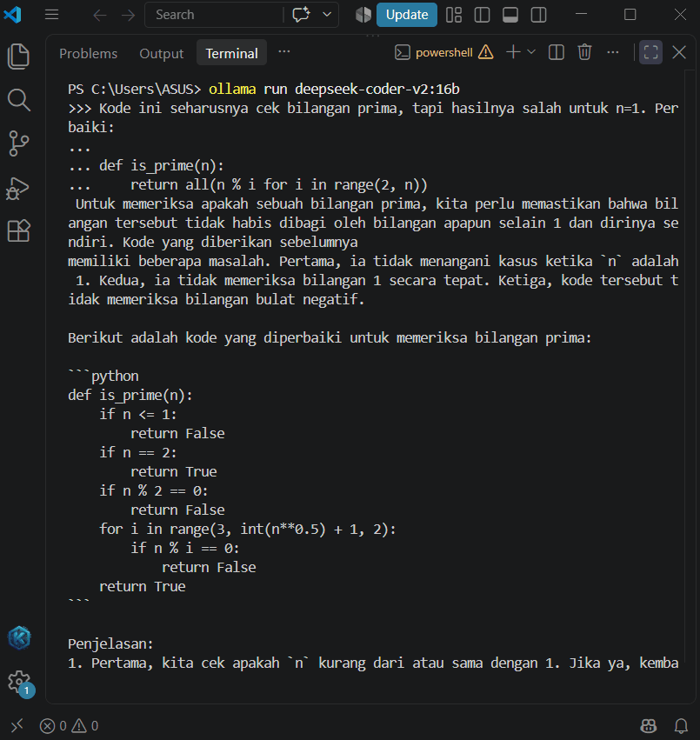This screenshot has width=700, height=740.
Task: Click the '```python' line
Action: coord(103,377)
